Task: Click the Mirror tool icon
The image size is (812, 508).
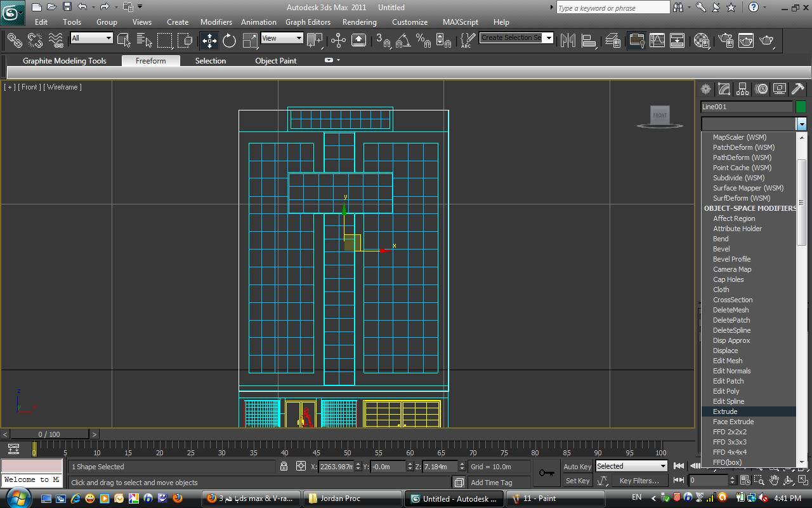Action: pos(568,41)
